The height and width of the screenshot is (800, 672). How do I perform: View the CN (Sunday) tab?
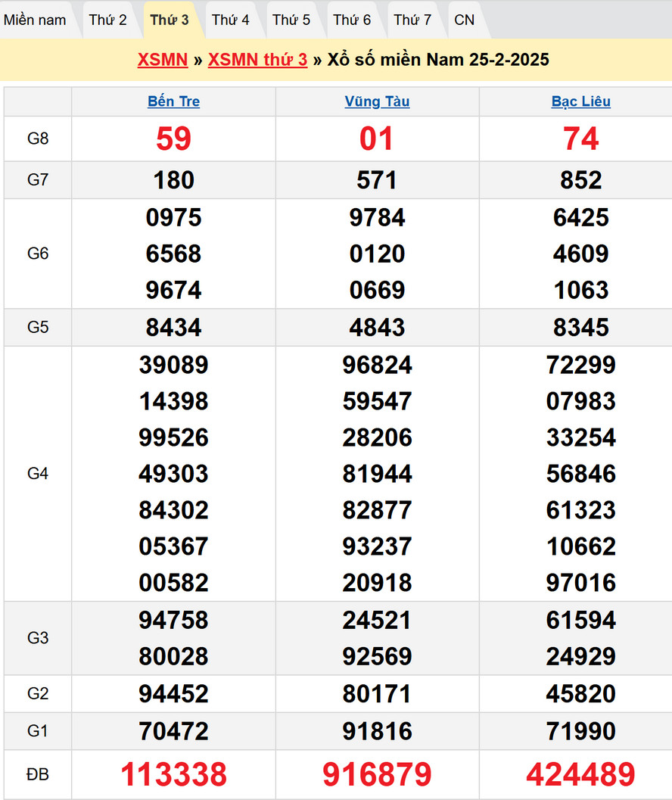coord(465,20)
